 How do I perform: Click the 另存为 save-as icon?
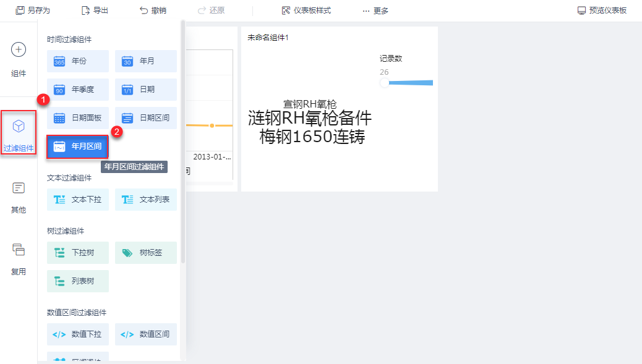coord(20,11)
